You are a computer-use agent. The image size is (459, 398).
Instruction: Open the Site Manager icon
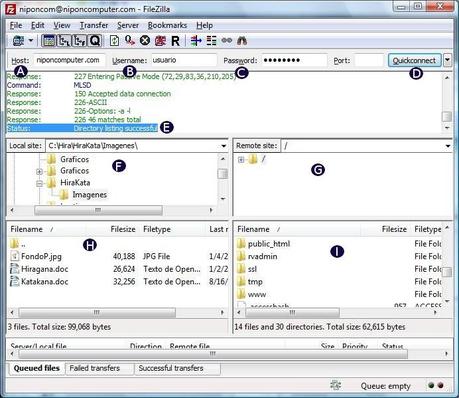click(18, 41)
